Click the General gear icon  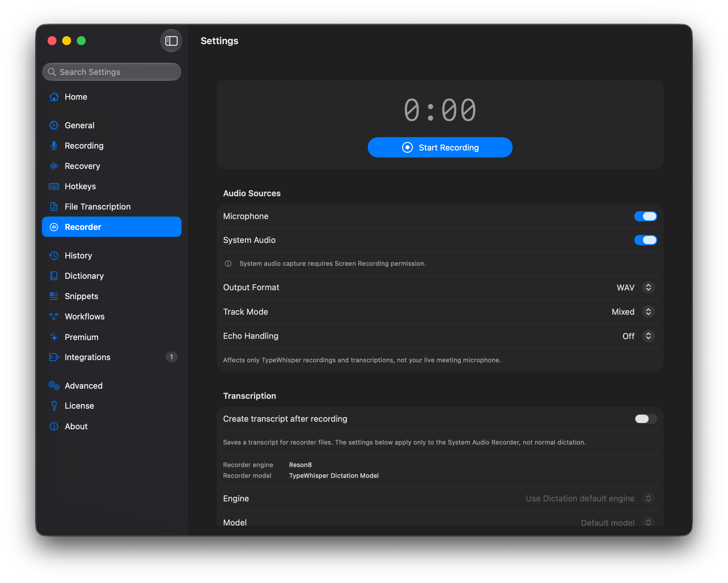54,125
